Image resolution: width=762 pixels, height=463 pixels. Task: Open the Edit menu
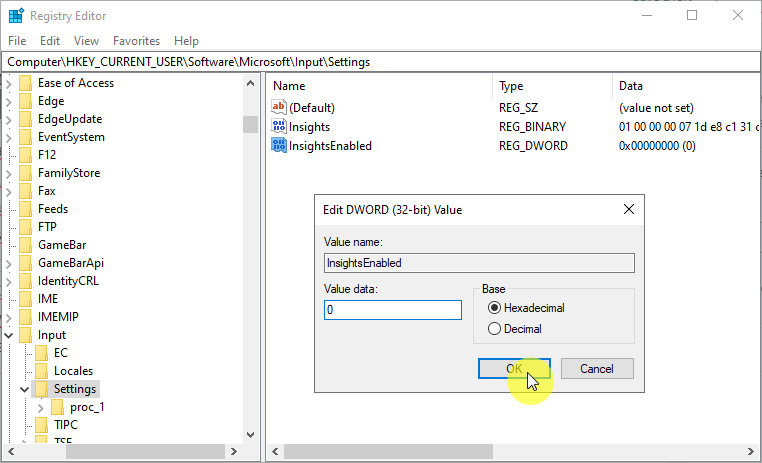(x=50, y=41)
